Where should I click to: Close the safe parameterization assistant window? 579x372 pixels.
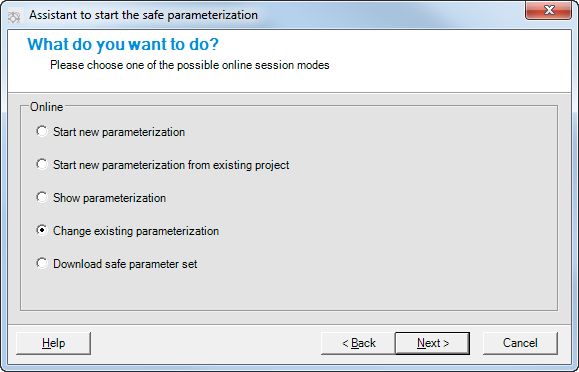549,10
